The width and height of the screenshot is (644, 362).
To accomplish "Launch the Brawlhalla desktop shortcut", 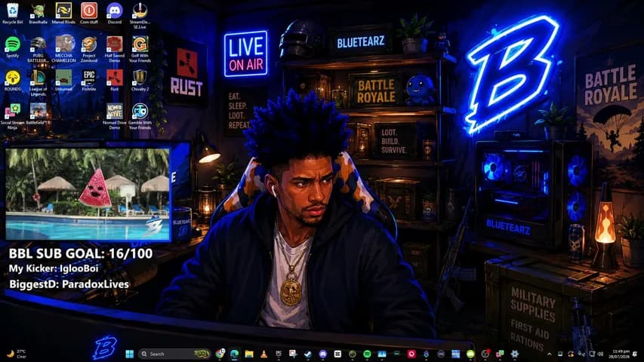I will (38, 13).
